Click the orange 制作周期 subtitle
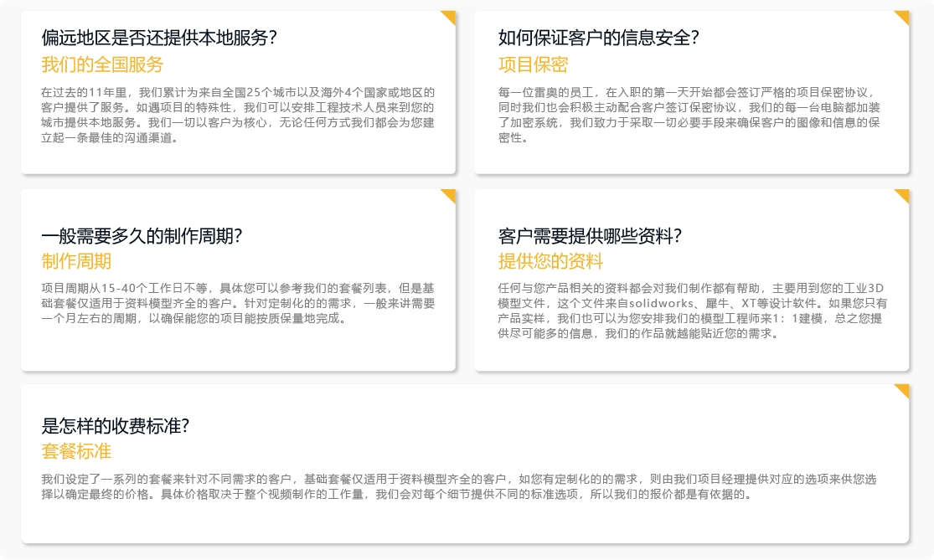 click(x=76, y=261)
